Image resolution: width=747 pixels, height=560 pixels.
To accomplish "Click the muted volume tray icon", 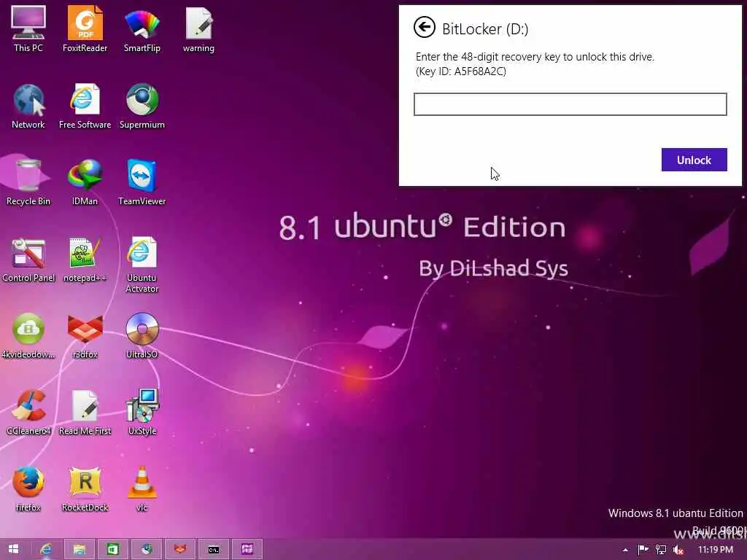I will coord(678,550).
